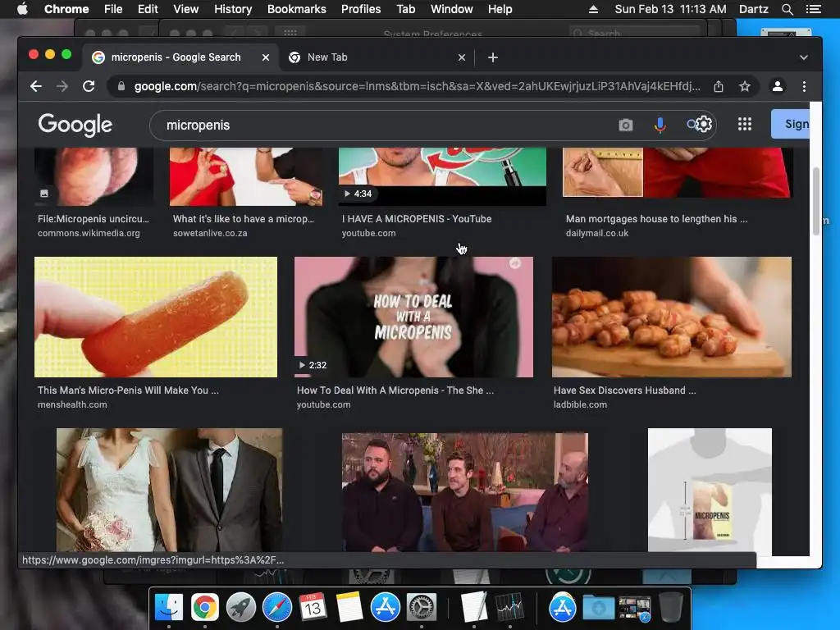Open the share icon in address bar

click(x=719, y=86)
